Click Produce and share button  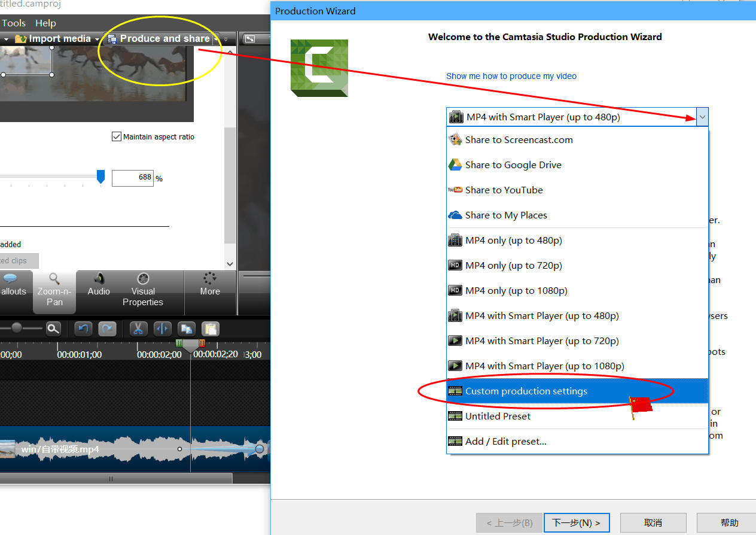(x=158, y=38)
